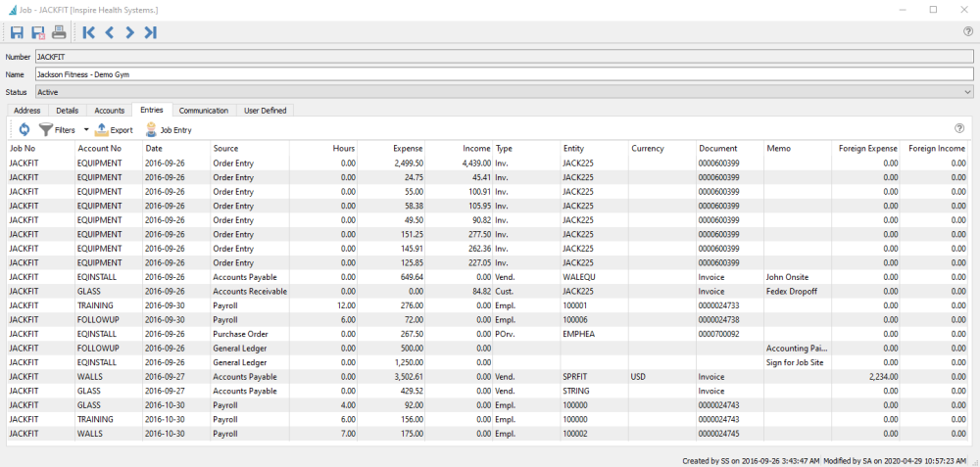Sort by the Currency column header
The width and height of the screenshot is (980, 467).
662,149
